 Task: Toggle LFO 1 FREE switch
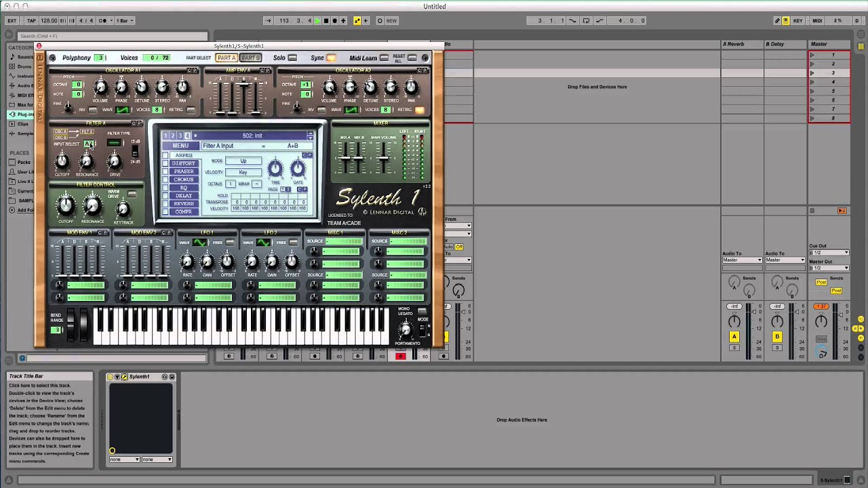(x=230, y=243)
